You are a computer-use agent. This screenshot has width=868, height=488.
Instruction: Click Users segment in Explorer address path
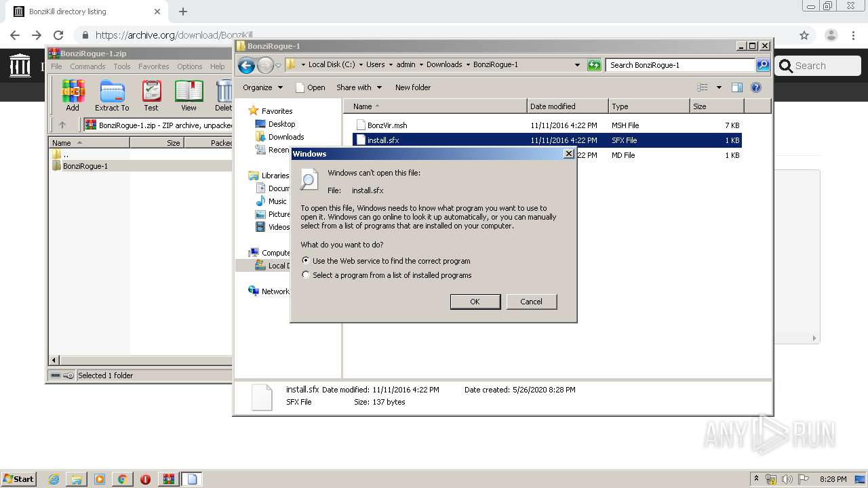tap(375, 65)
